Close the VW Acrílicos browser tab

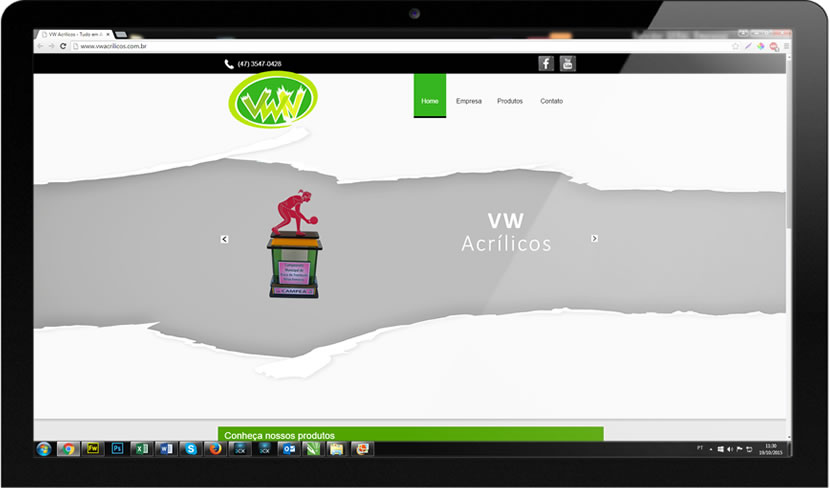point(108,34)
